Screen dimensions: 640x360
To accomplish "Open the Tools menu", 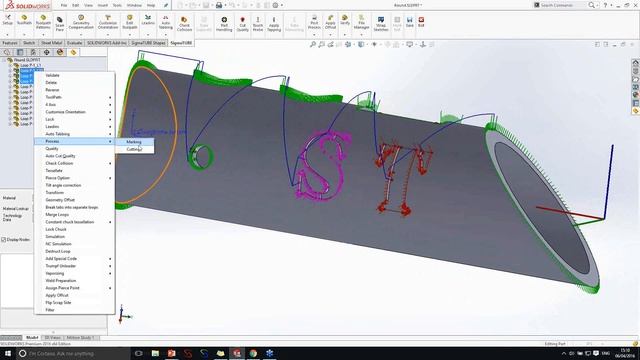I will (117, 5).
